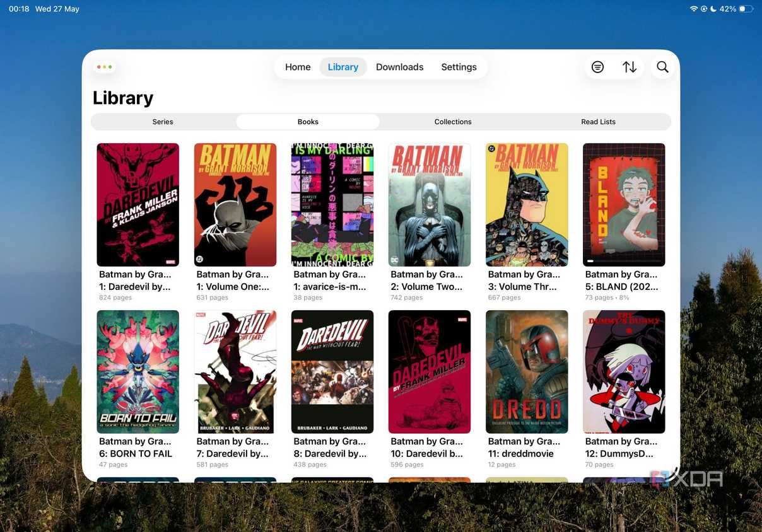Screen dimensions: 762x532
Task: Tap the Wi-Fi icon in status bar
Action: point(694,9)
